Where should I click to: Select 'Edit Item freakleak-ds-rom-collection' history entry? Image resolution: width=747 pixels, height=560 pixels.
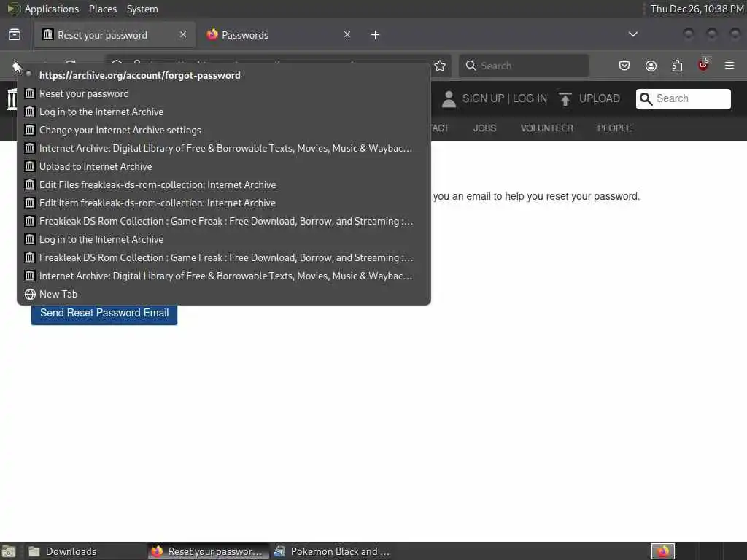coord(224,203)
